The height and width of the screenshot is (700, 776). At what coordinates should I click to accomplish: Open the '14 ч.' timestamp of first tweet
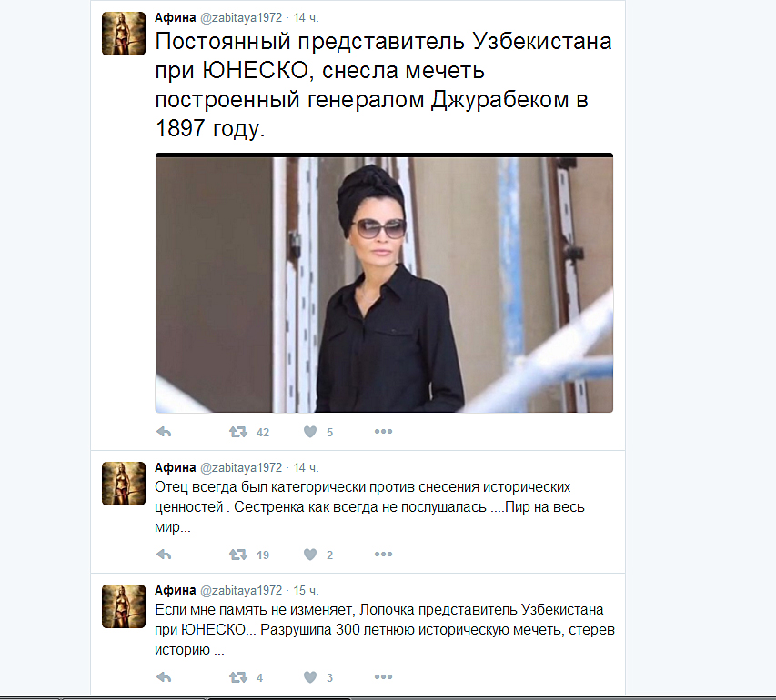306,18
